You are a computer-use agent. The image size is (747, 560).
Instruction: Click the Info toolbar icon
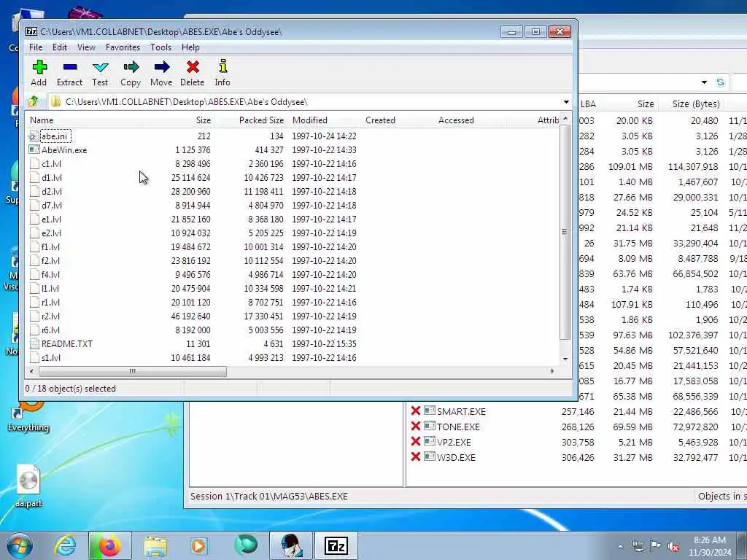coord(222,66)
